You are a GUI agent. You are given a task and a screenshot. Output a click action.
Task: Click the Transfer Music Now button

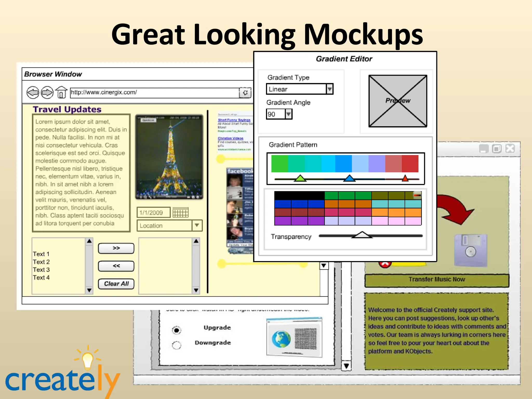437,280
